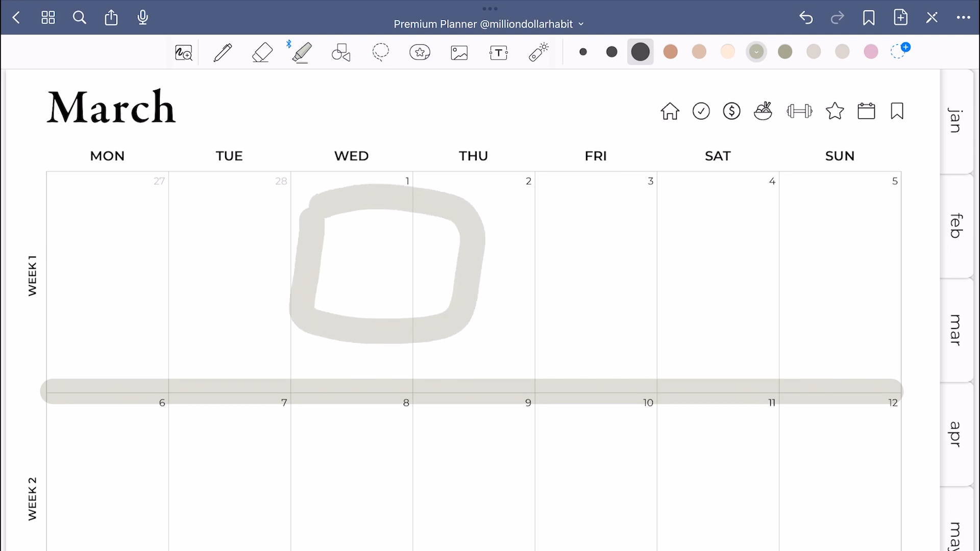The height and width of the screenshot is (551, 980).
Task: Click the grayed 27 date number
Action: pos(159,181)
